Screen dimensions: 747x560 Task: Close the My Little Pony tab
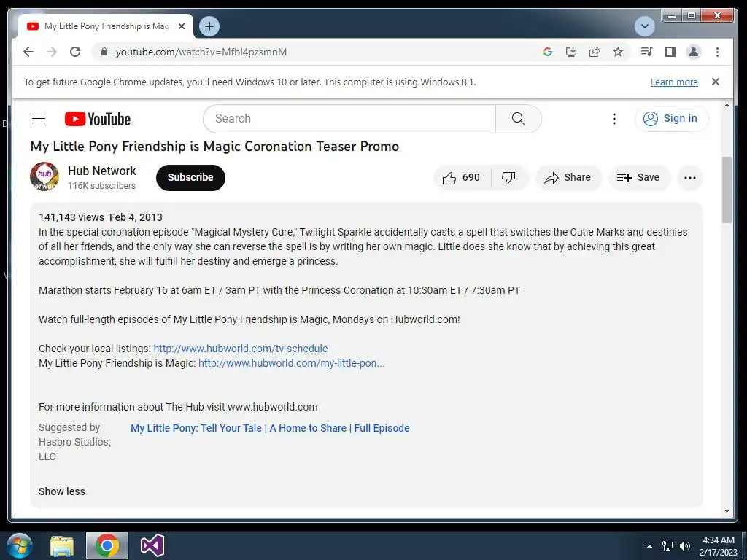click(182, 26)
